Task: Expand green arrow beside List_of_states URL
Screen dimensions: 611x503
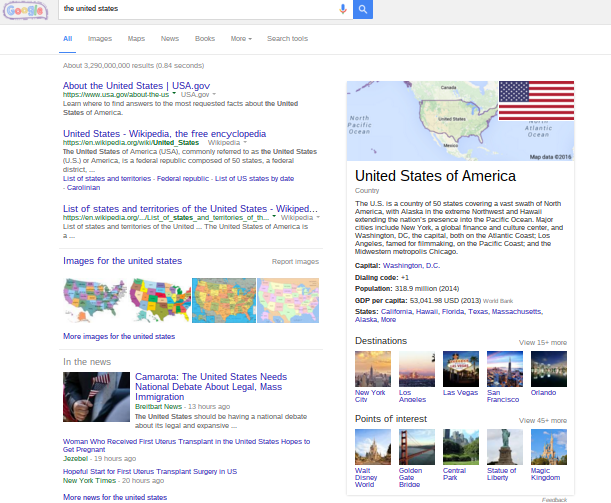Action: coord(274,217)
